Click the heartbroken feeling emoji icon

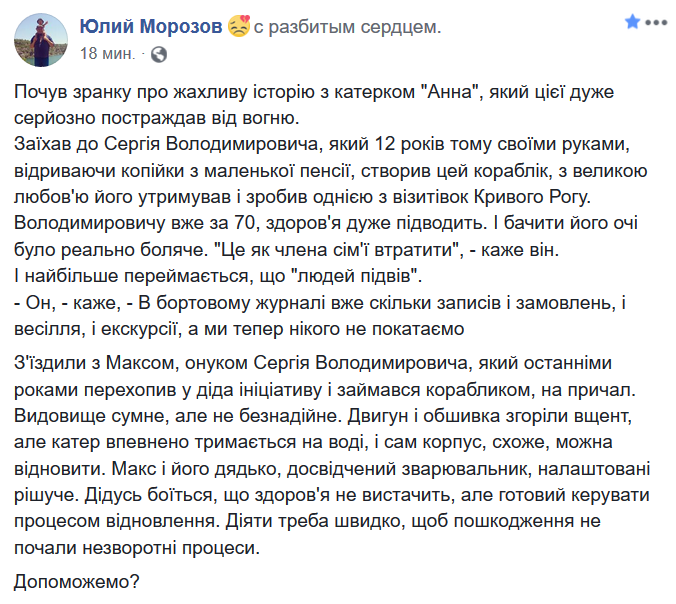(238, 26)
